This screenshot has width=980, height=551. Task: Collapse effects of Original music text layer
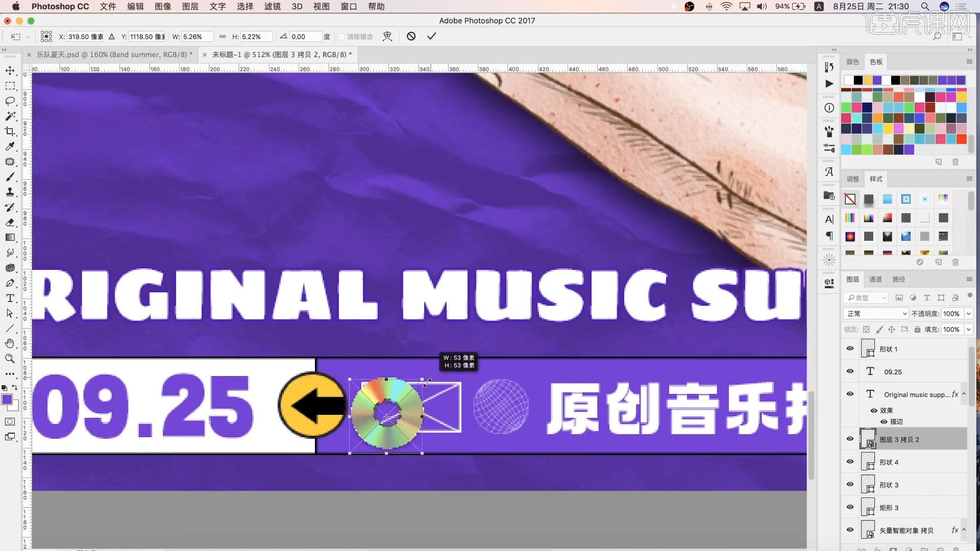(964, 394)
